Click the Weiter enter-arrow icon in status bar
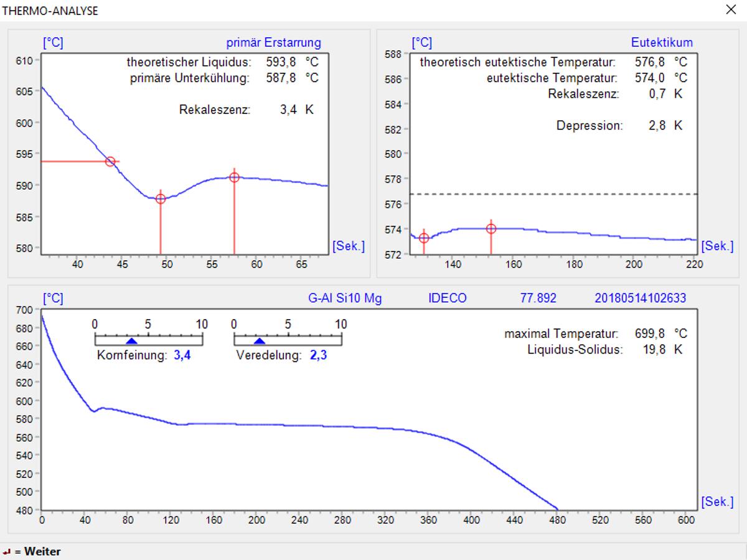 [6, 552]
